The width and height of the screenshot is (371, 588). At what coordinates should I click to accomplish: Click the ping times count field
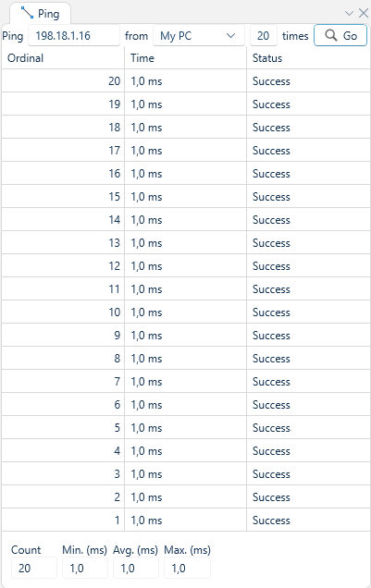(x=264, y=36)
